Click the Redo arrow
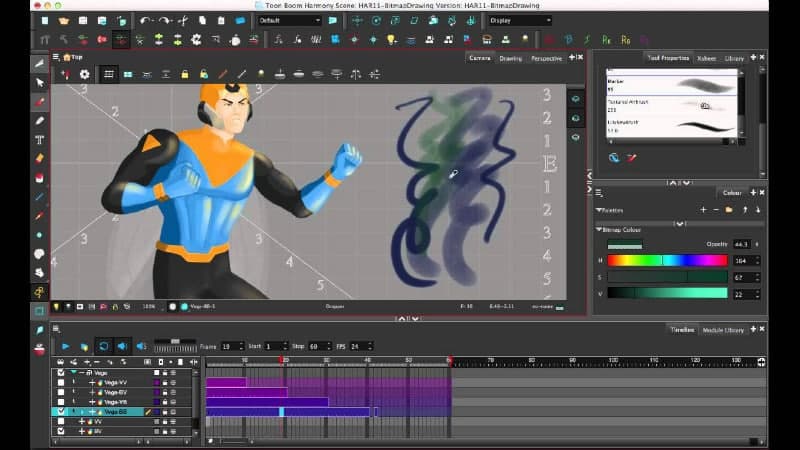 (x=164, y=20)
